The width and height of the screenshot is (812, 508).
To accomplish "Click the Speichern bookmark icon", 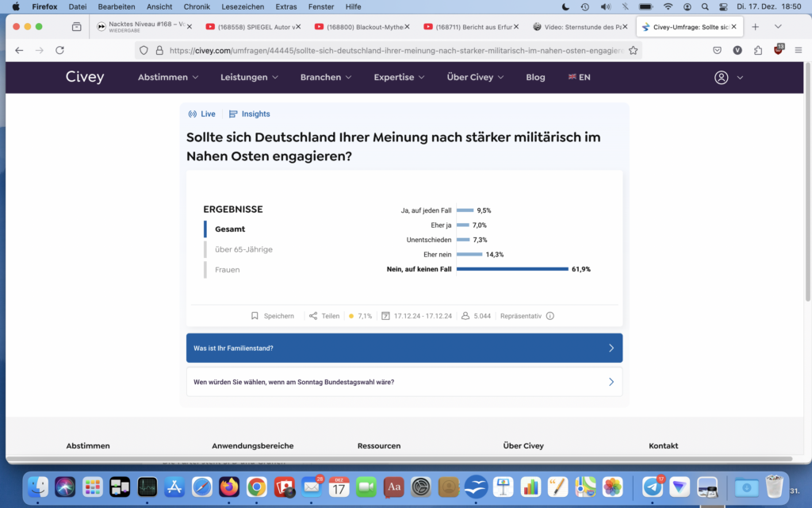I will click(x=255, y=316).
